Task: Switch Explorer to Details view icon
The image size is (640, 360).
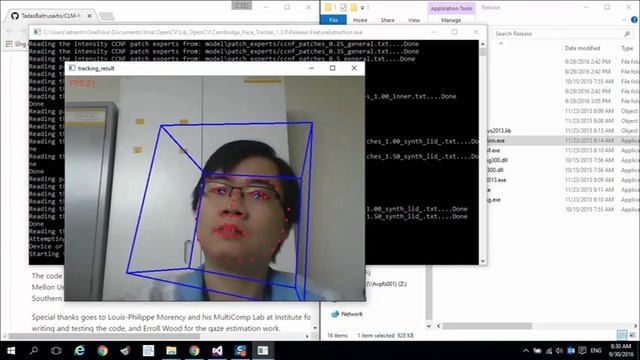Action: click(622, 335)
